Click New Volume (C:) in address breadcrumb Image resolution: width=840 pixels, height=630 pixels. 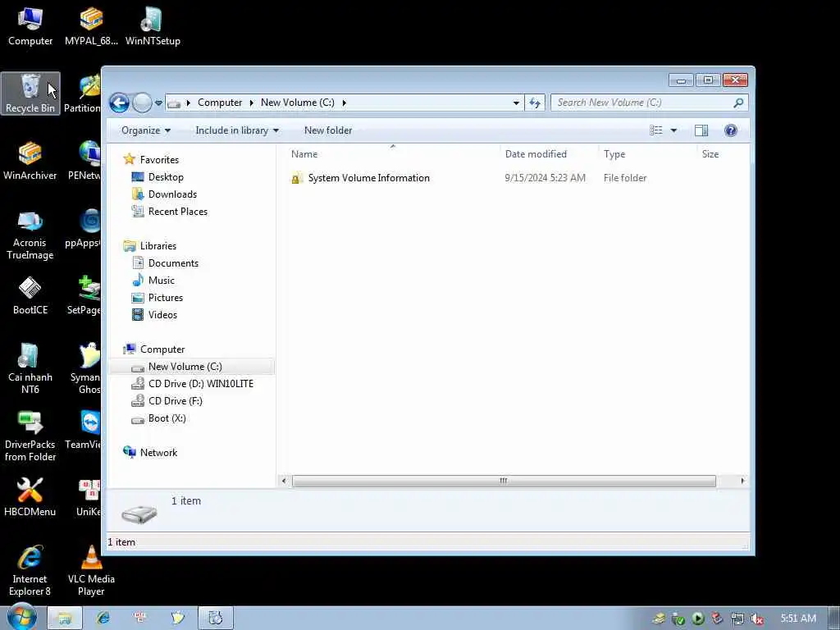297,103
